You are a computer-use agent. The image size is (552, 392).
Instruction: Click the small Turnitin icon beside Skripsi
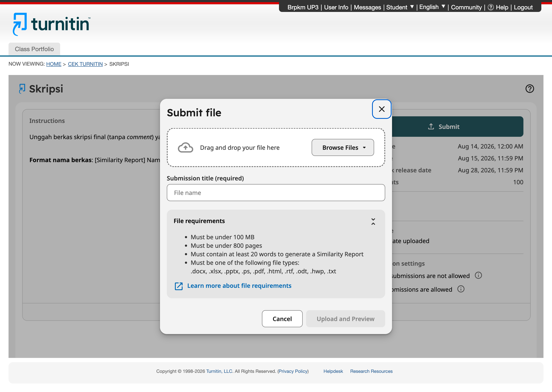point(22,89)
